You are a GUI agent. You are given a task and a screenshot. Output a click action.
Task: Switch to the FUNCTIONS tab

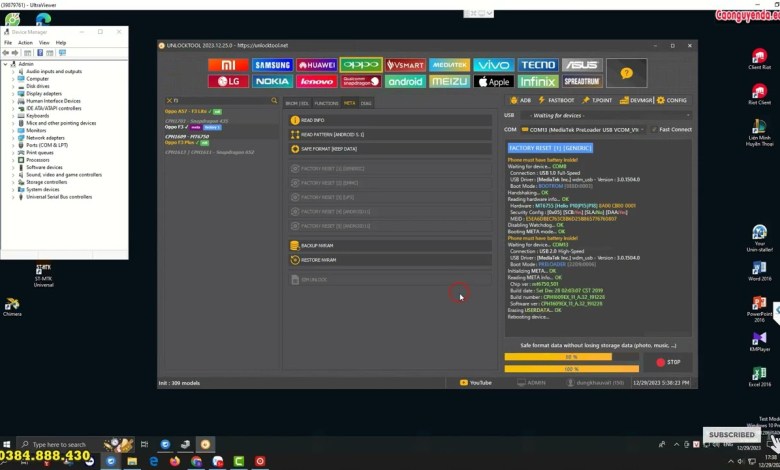click(326, 103)
